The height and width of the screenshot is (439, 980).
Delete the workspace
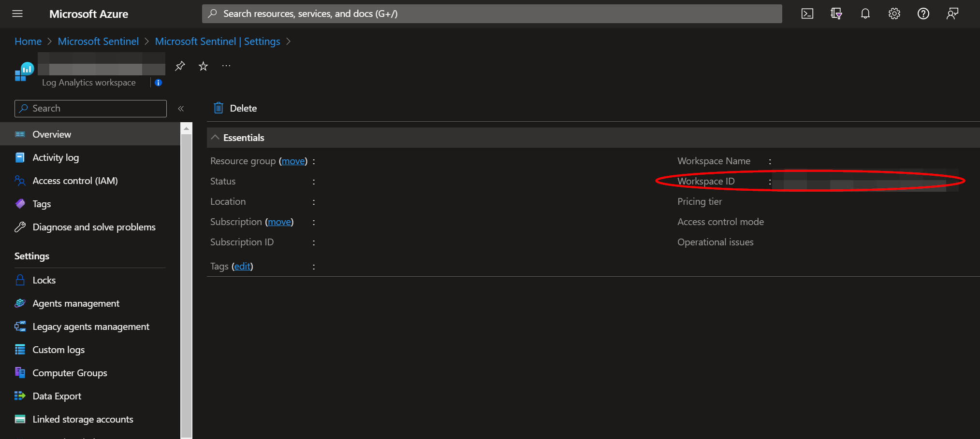click(235, 108)
